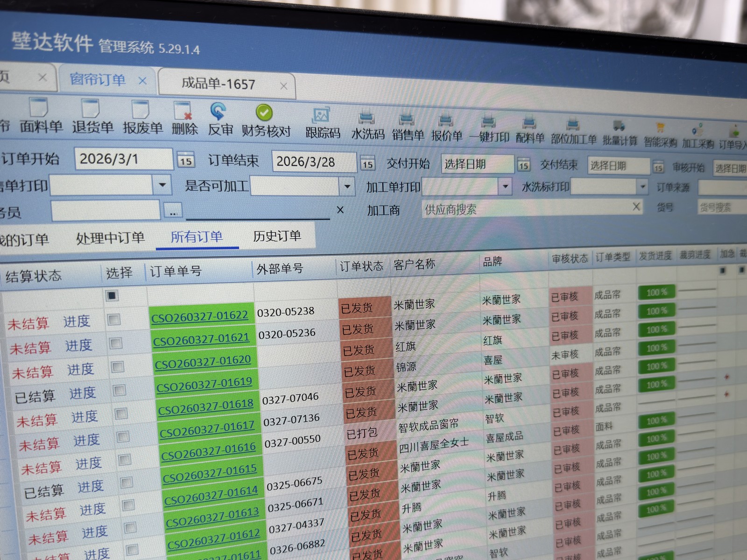Click the 报价单 print icon
This screenshot has width=747, height=560.
[446, 119]
